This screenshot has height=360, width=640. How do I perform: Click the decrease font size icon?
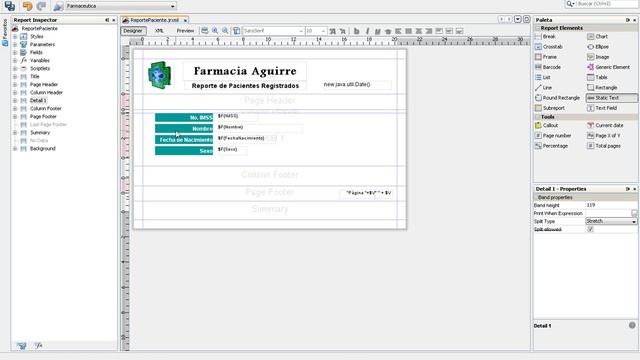click(x=343, y=31)
